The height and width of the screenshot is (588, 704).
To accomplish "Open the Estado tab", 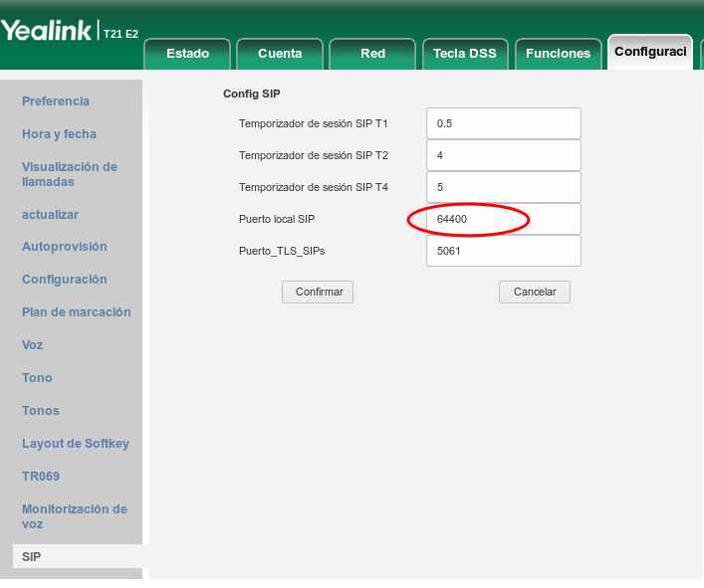I will (187, 54).
